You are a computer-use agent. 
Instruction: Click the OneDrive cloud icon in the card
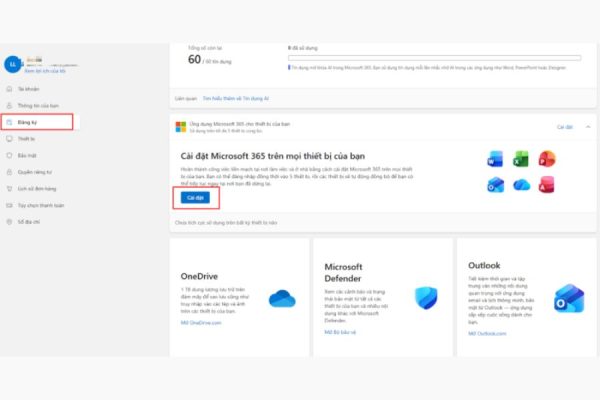282,298
